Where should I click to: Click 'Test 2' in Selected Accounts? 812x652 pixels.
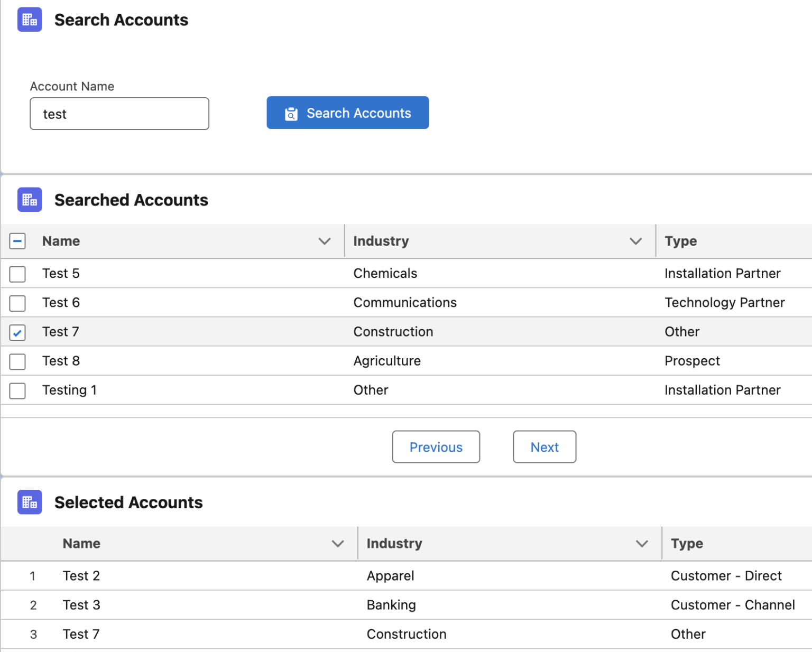coord(81,576)
